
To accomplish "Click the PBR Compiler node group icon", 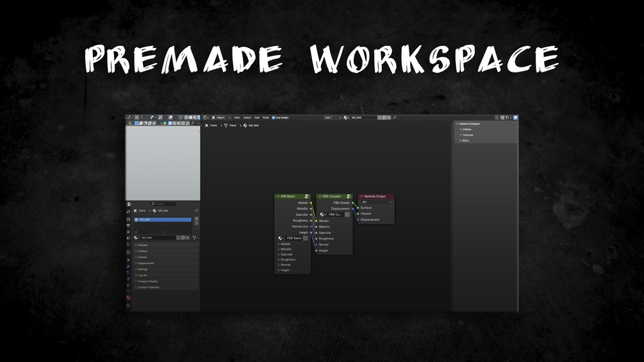I will tap(349, 197).
